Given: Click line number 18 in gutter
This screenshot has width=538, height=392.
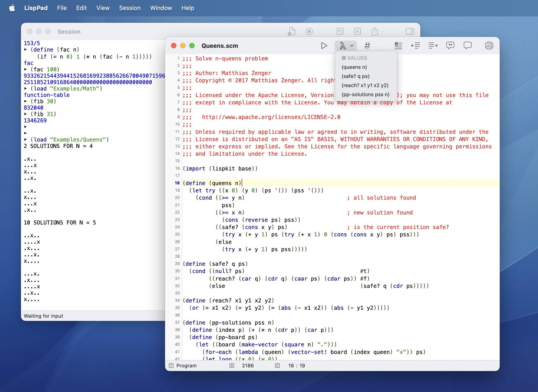Looking at the screenshot, I should (x=177, y=183).
